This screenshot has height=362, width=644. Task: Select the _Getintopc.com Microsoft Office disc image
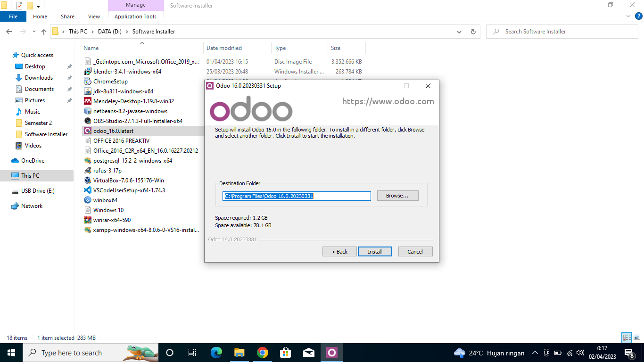(146, 62)
